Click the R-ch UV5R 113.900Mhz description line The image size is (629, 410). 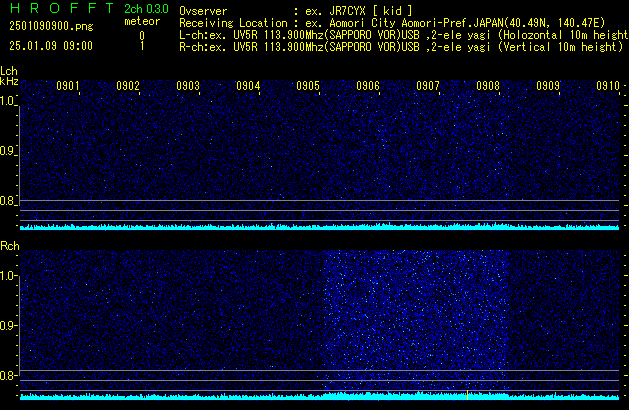[401, 47]
